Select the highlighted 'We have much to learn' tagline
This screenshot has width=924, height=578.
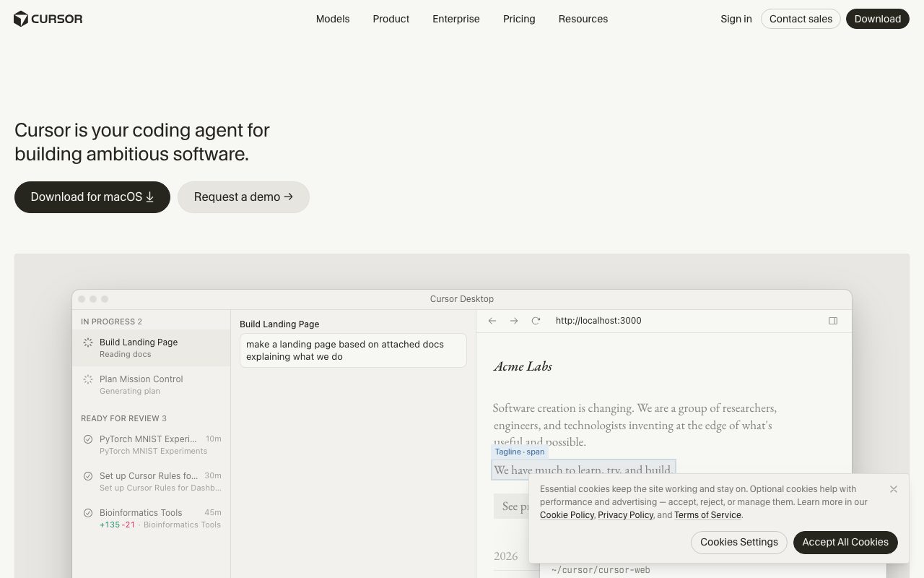tap(583, 470)
